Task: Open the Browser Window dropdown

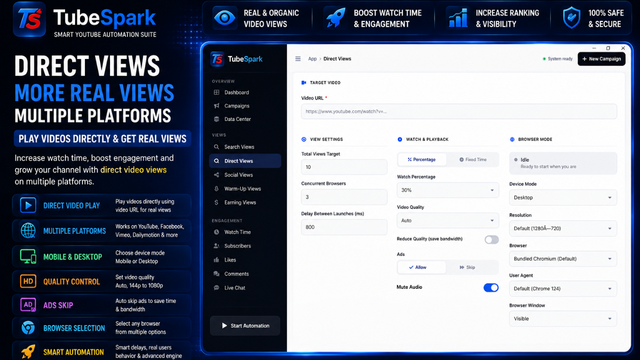Action: click(x=563, y=319)
